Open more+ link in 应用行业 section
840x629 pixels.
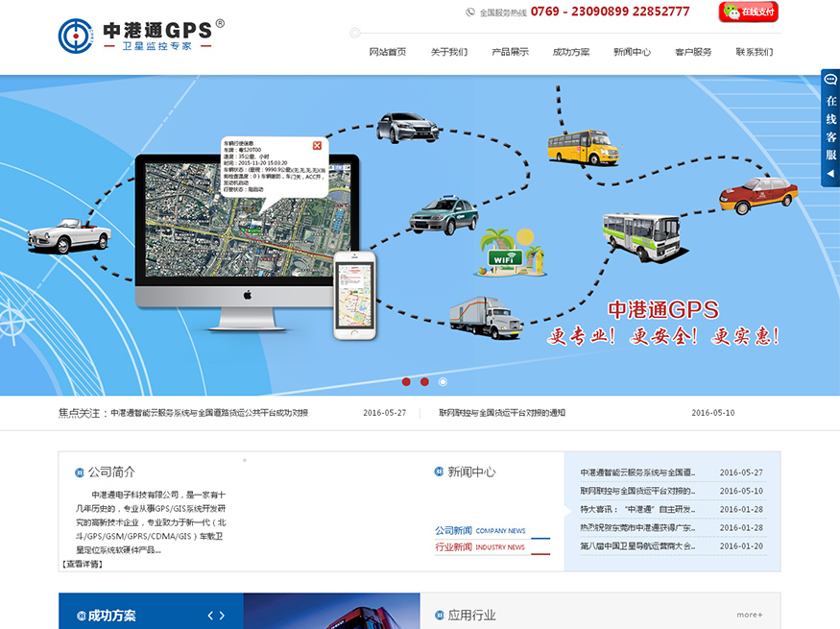tap(750, 615)
